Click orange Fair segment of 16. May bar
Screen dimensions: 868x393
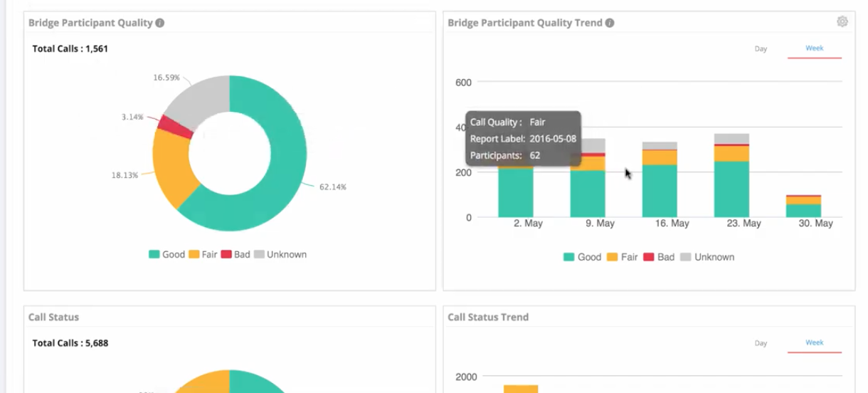click(660, 157)
